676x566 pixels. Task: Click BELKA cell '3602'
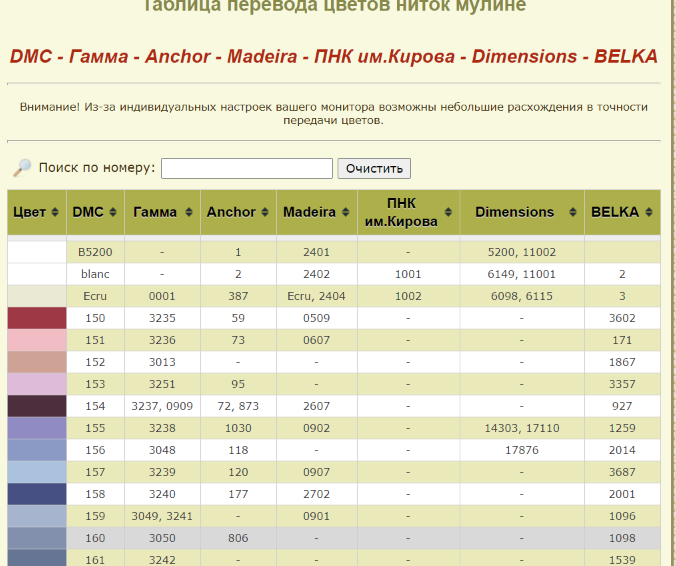coord(622,318)
